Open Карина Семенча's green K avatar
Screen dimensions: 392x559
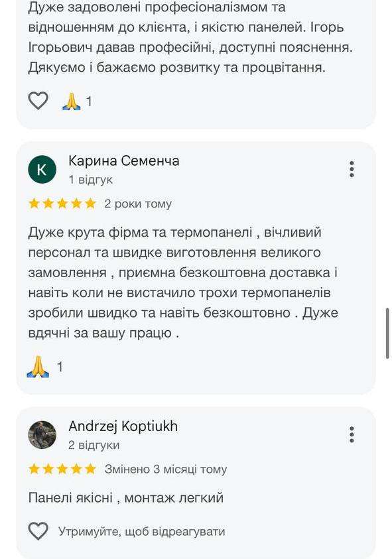pos(42,169)
